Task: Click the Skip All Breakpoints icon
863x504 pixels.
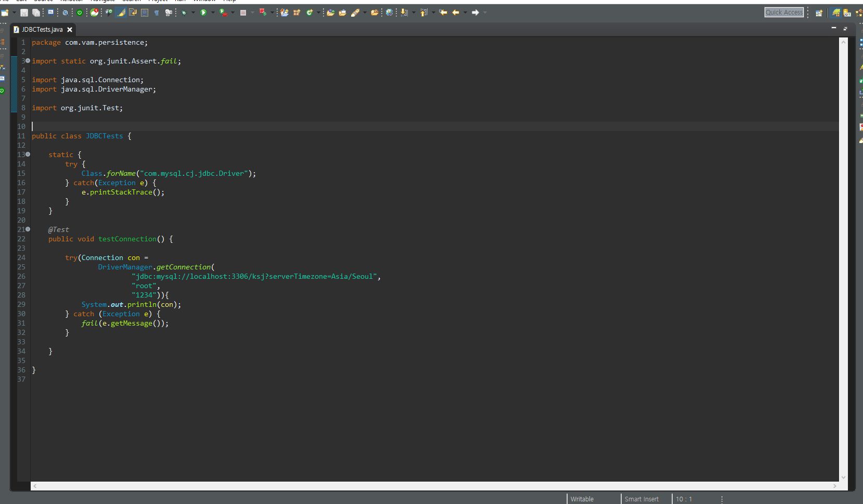Action: [65, 12]
